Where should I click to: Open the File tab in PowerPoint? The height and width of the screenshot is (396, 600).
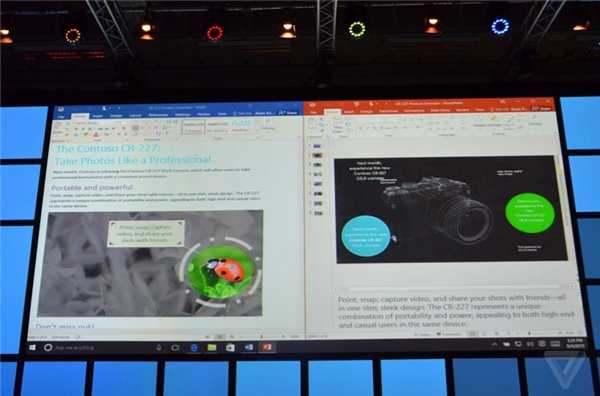[x=313, y=112]
